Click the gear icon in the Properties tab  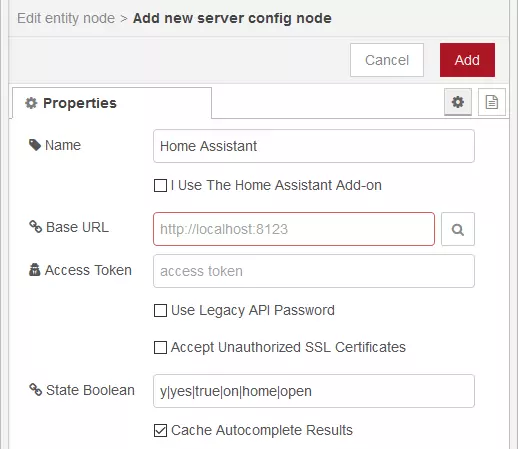(x=31, y=103)
